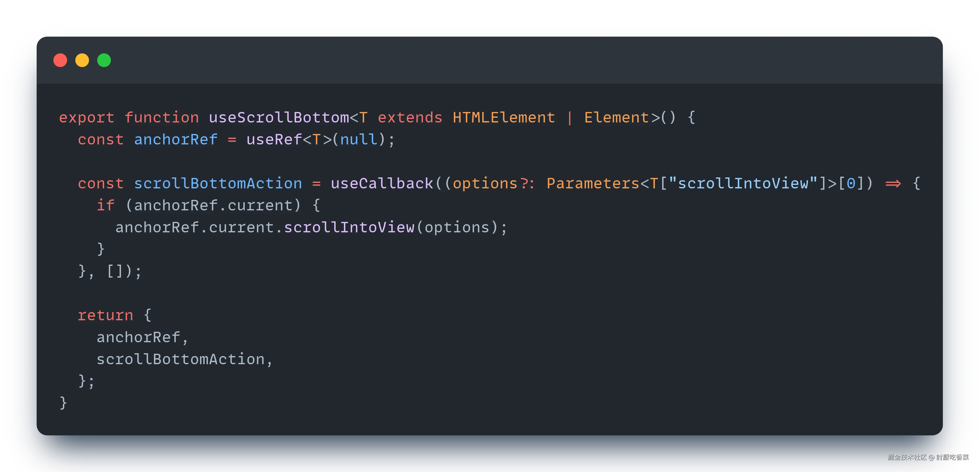
Task: Click the green maximize dot
Action: (104, 60)
